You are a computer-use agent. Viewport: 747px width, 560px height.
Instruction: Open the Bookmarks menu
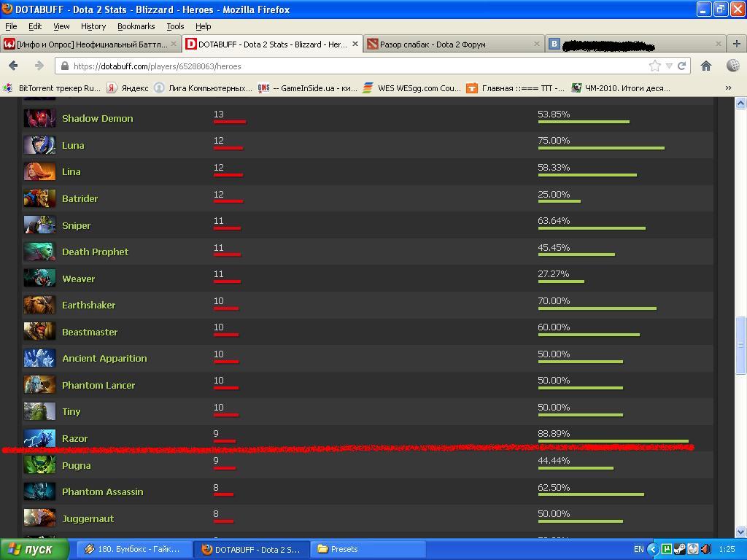point(136,26)
